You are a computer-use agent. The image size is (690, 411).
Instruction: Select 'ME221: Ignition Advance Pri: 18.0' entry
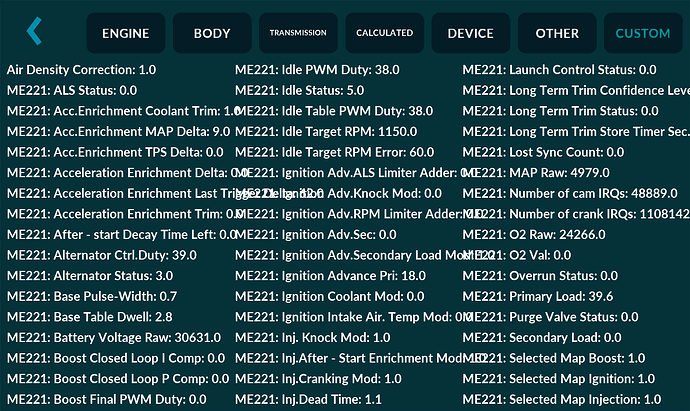click(330, 276)
